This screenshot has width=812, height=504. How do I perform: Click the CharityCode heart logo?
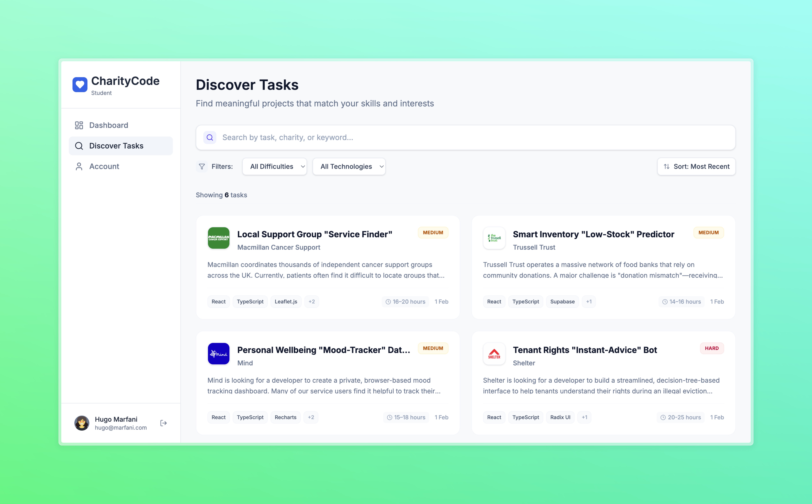click(80, 85)
